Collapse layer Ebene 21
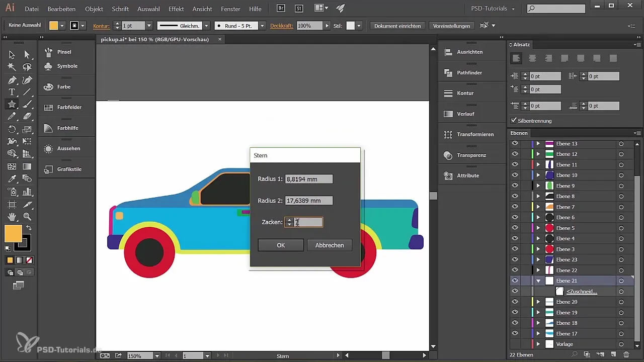The width and height of the screenshot is (644, 362). (538, 281)
